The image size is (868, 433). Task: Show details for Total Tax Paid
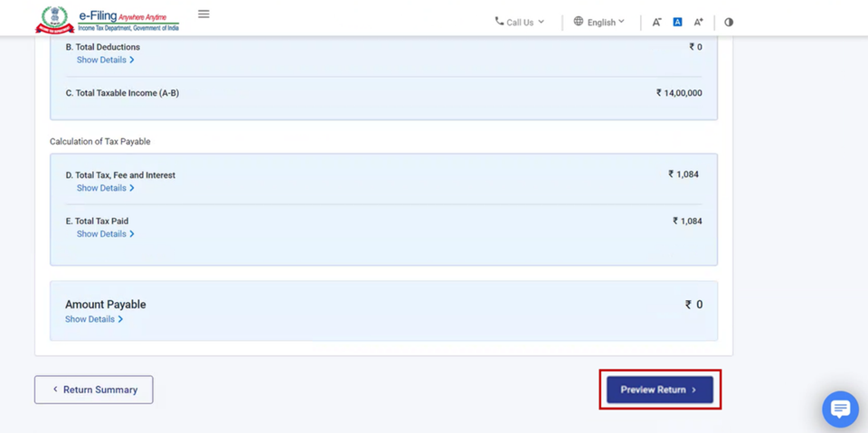[105, 234]
